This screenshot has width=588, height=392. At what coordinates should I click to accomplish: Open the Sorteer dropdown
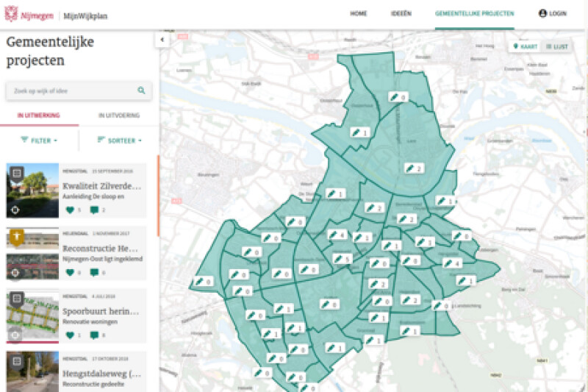119,140
